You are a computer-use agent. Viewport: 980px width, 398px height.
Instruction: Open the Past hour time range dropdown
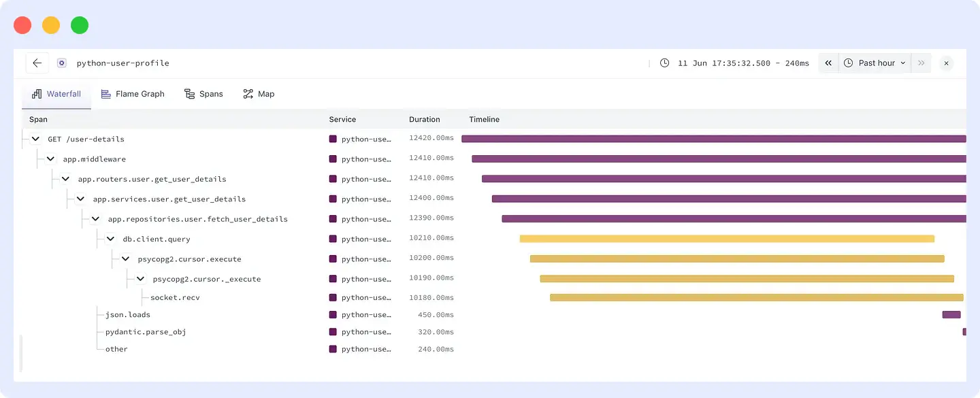tap(875, 63)
